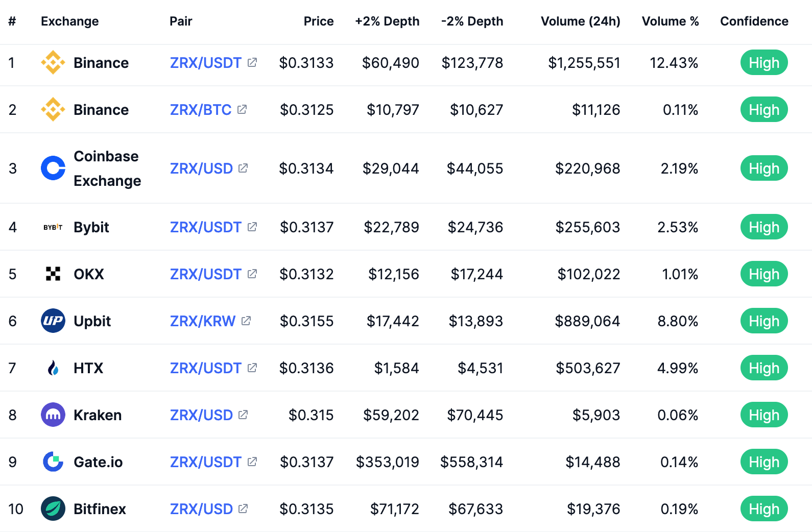
Task: Click external link icon beside HTX ZRX/USDT
Action: 252,368
